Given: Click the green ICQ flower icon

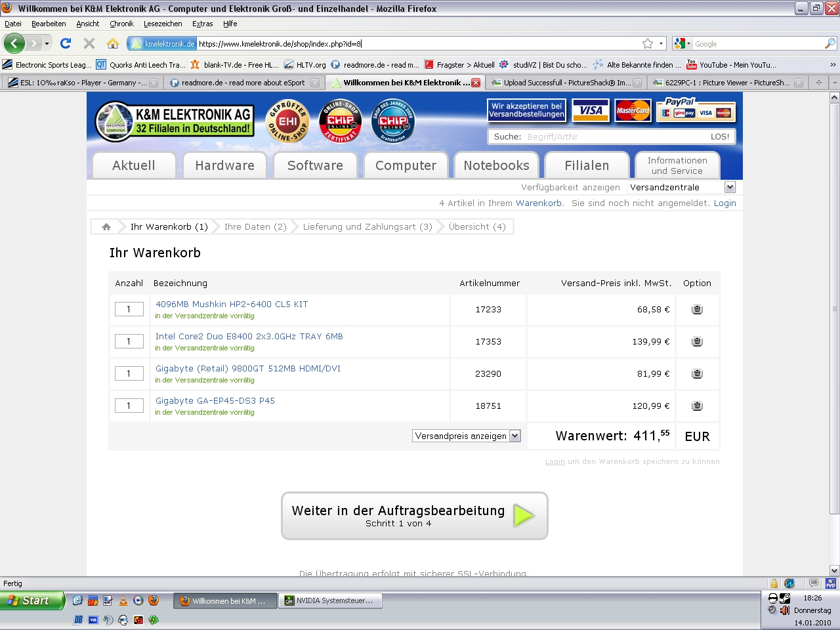Looking at the screenshot, I should click(x=154, y=619).
